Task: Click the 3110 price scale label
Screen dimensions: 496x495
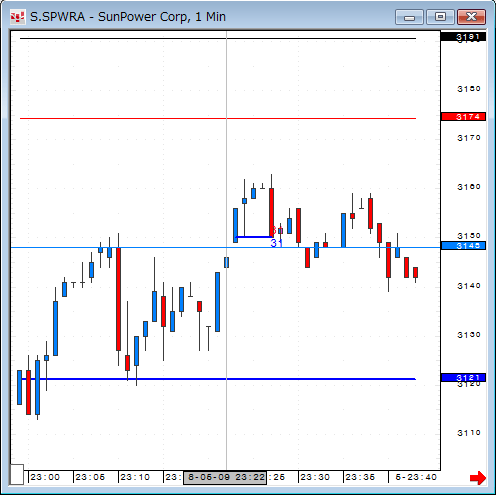Action: 469,433
